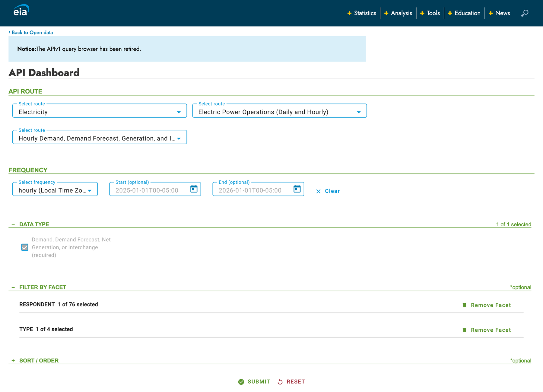Click the Reset circular arrow icon
Viewport: 543px width, 392px height.
click(280, 382)
